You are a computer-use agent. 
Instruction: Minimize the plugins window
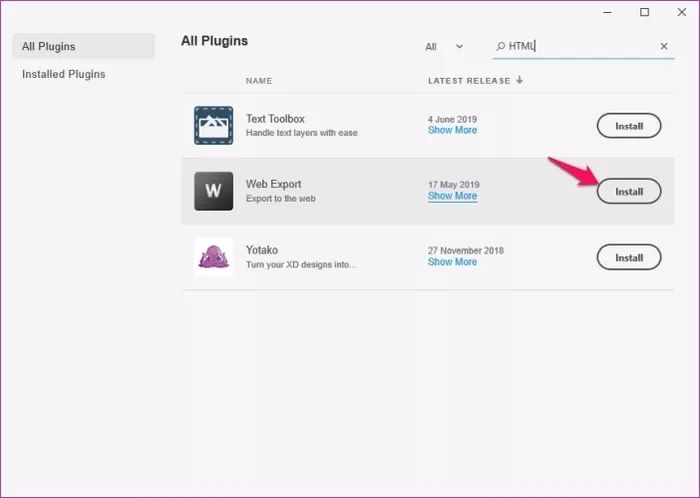pos(609,12)
